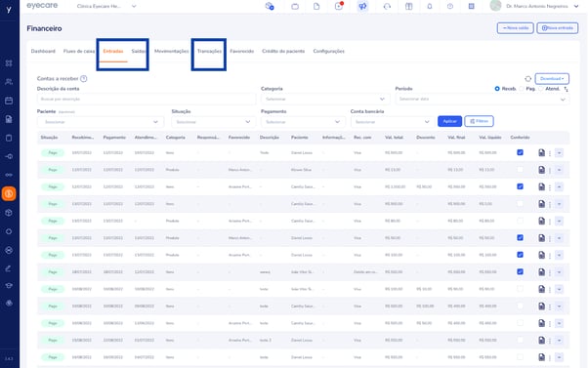
Task: Switch to the Crédito do paciente tab
Action: (283, 51)
